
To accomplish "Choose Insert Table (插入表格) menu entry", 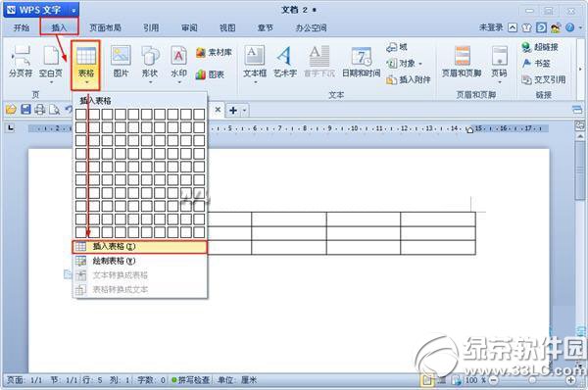I will (x=139, y=247).
